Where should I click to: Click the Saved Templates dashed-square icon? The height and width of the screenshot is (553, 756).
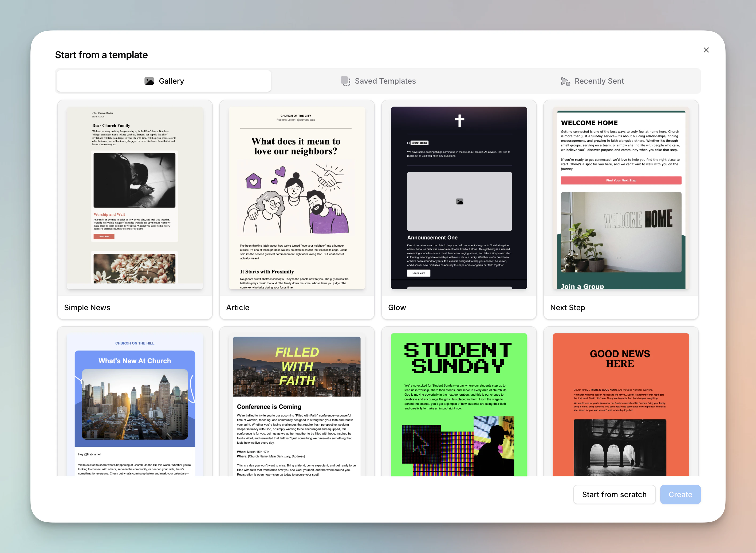(x=345, y=81)
